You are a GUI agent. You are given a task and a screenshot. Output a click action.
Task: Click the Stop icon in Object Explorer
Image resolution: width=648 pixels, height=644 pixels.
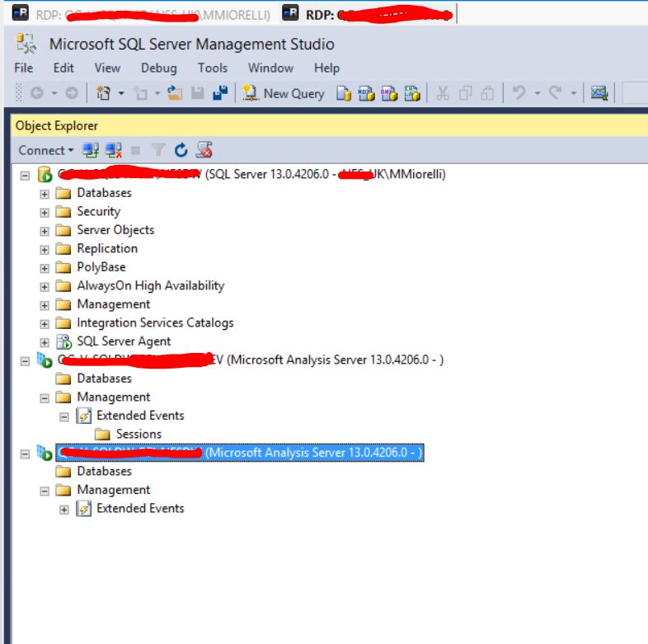[135, 150]
